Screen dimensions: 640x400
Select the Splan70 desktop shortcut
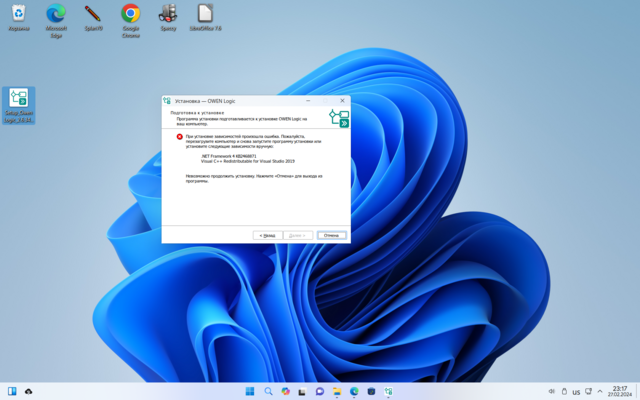pyautogui.click(x=93, y=17)
